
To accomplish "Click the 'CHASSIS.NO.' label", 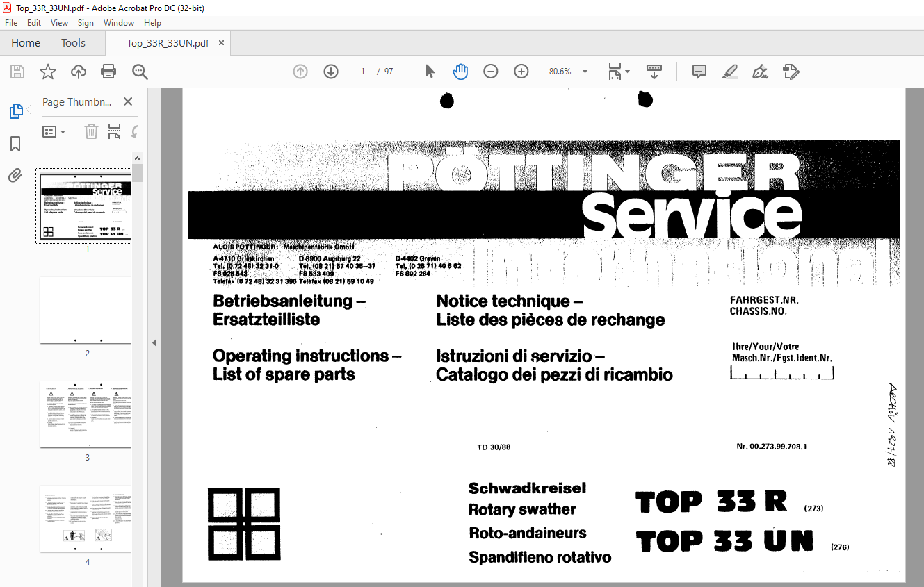I will click(x=758, y=311).
